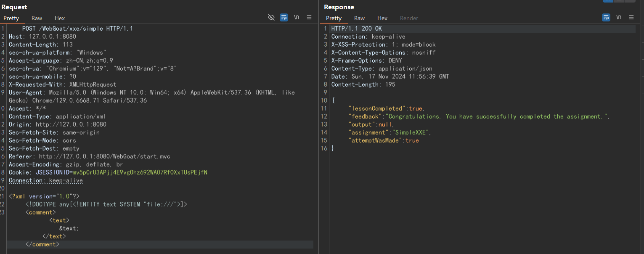The image size is (644, 254).
Task: Click the "attemptWasMade":true JSON line
Action: (383, 140)
